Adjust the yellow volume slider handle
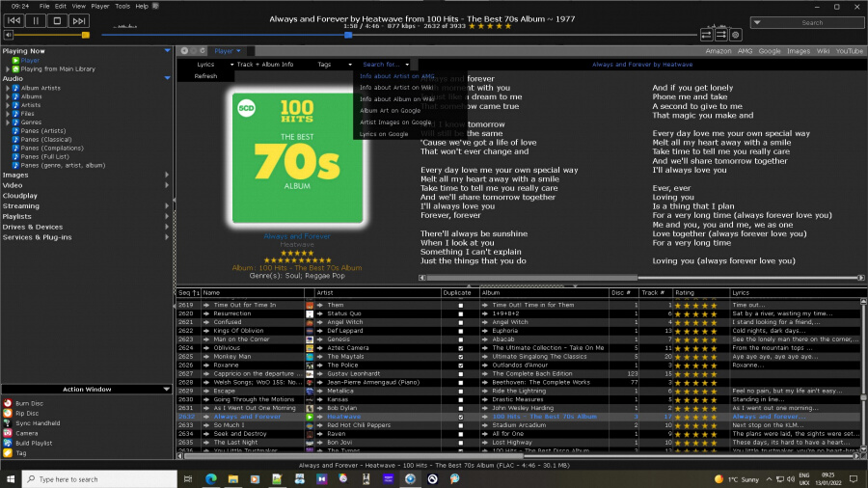 point(85,35)
